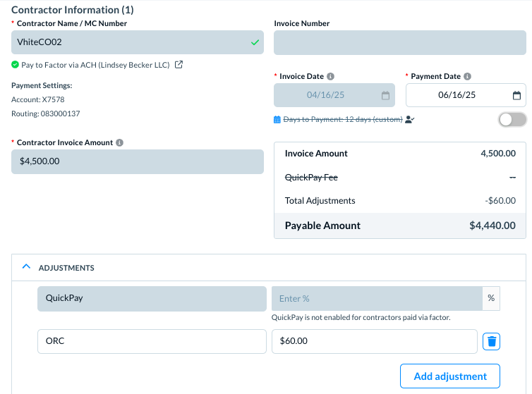Delete the ORC adjustment with trash icon
The height and width of the screenshot is (394, 532).
[x=492, y=342]
